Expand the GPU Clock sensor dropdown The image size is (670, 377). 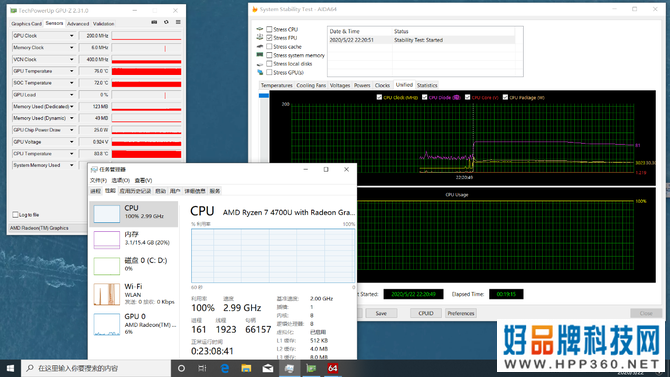tap(71, 36)
